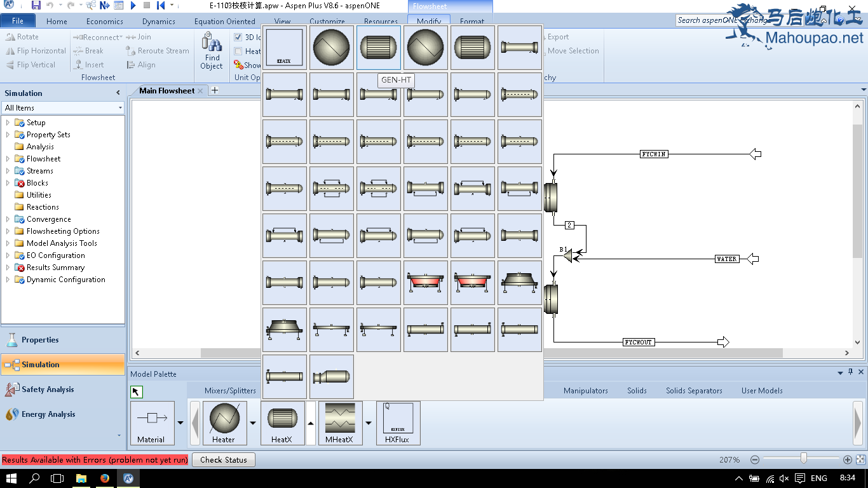Image resolution: width=868 pixels, height=488 pixels.
Task: Reset the simulation with the rewind icon
Action: (x=160, y=5)
